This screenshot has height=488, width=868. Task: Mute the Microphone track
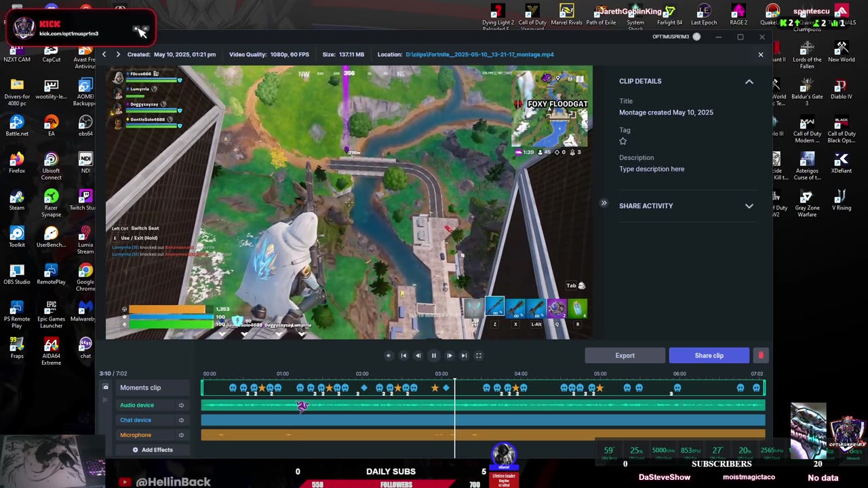coord(181,435)
